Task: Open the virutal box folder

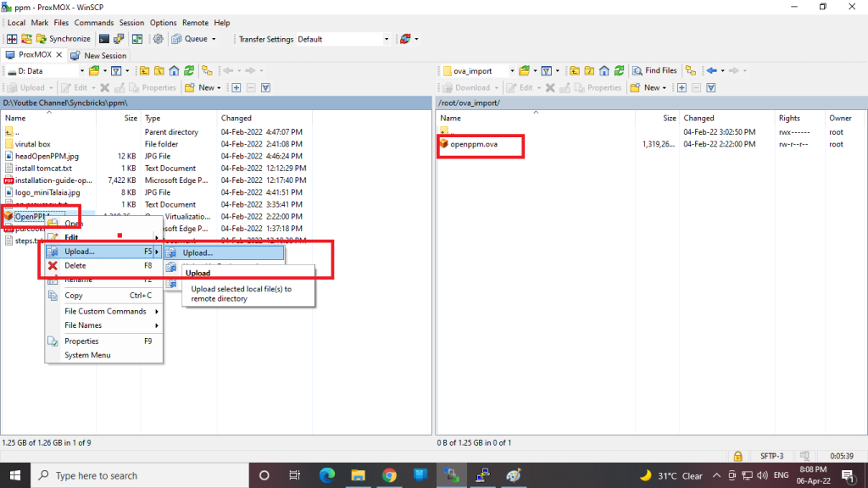Action: coord(33,144)
